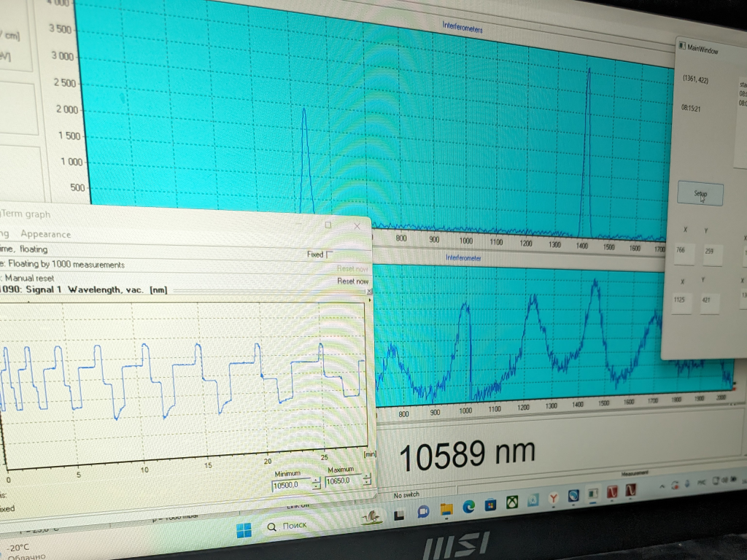Launch Yandex Browser from the taskbar
This screenshot has height=560, width=747.
tap(553, 498)
